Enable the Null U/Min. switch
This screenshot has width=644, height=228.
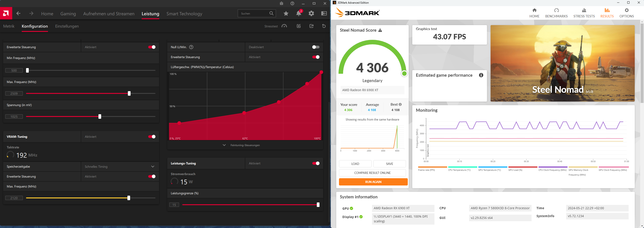pyautogui.click(x=316, y=47)
